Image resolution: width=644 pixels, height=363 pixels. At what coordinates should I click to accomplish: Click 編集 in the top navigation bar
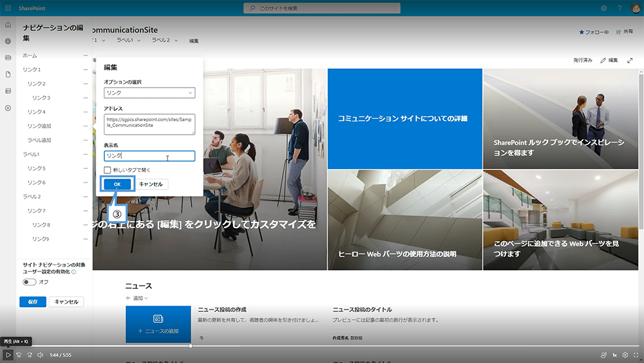click(x=194, y=41)
